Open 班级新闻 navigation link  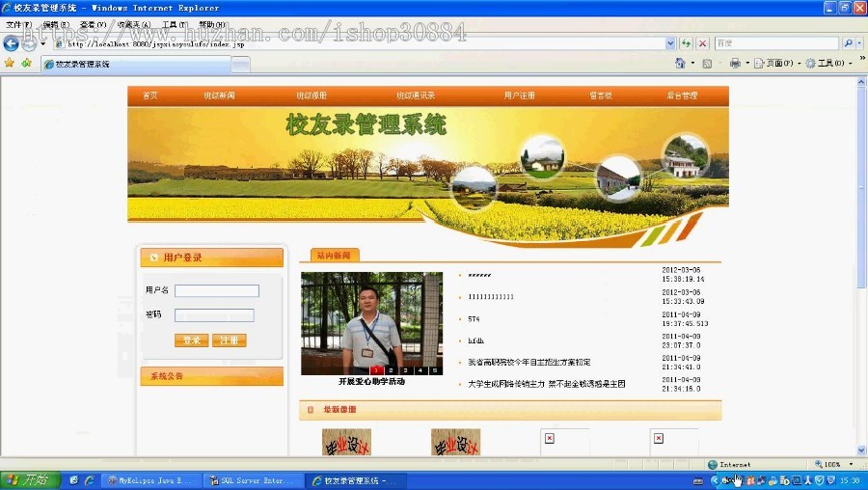click(x=219, y=95)
